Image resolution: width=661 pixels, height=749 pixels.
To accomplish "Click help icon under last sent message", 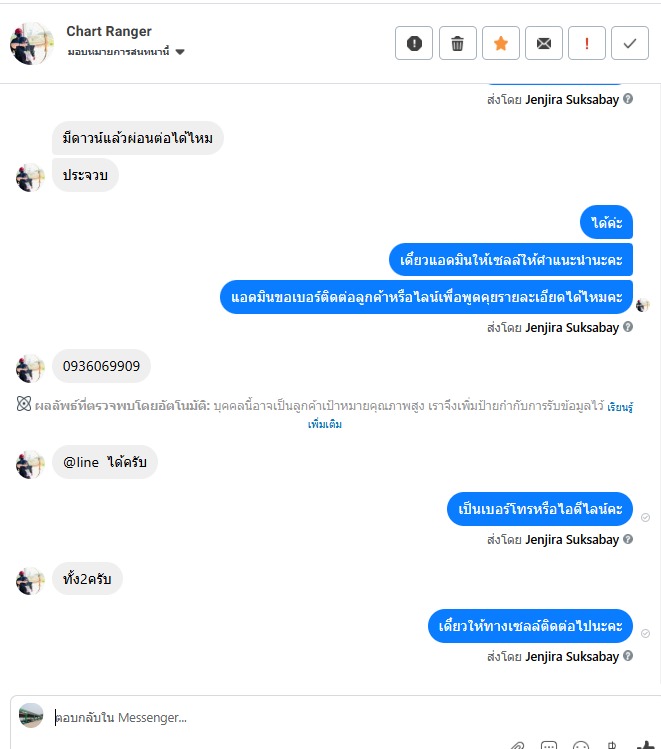I will pyautogui.click(x=628, y=656).
